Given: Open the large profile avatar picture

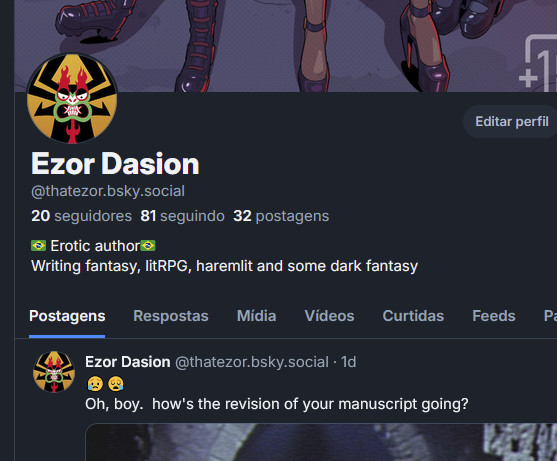Looking at the screenshot, I should coord(72,99).
